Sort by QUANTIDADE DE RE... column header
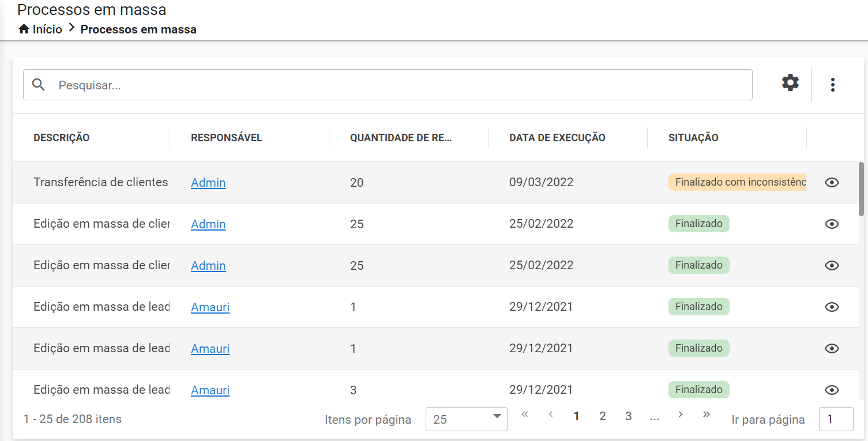The width and height of the screenshot is (868, 441). [401, 138]
